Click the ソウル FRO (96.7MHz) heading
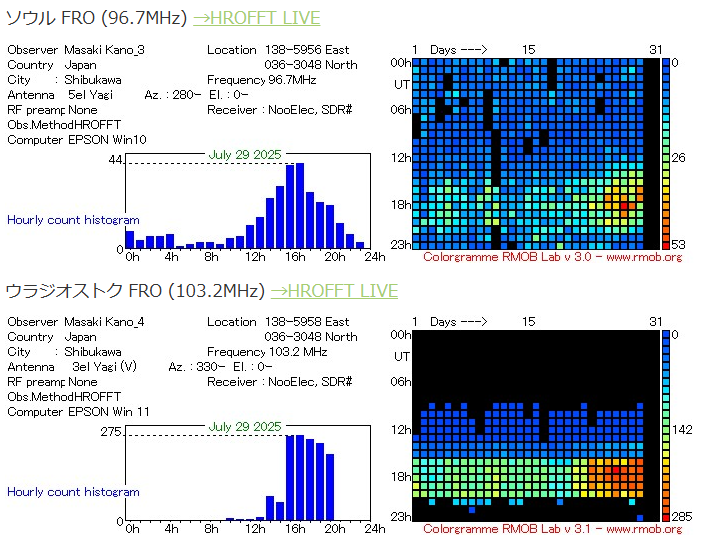Viewport: 701px width, 547px height. (x=95, y=18)
